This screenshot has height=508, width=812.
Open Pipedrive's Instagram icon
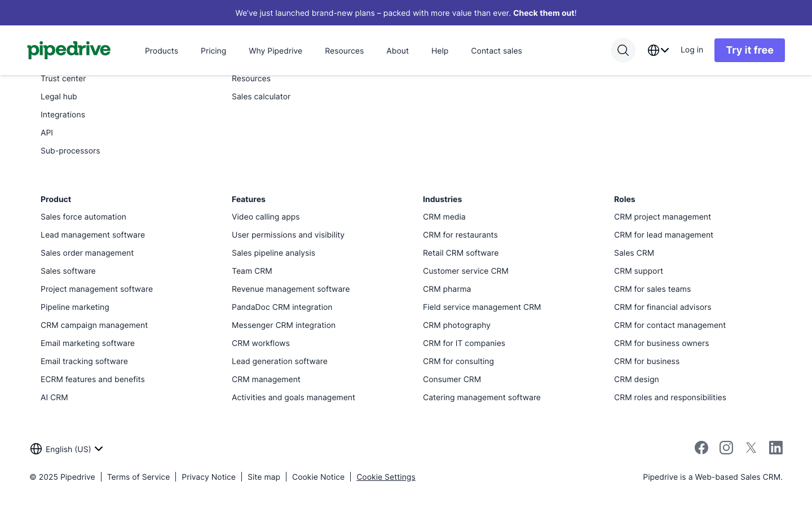(726, 448)
